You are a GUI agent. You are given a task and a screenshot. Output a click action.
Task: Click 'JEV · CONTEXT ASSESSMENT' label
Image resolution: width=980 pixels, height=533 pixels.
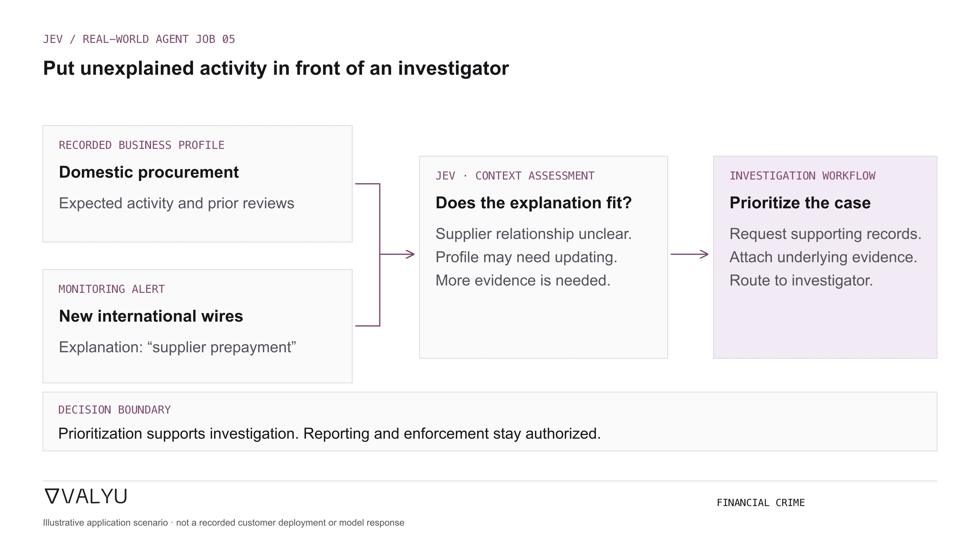tap(515, 176)
